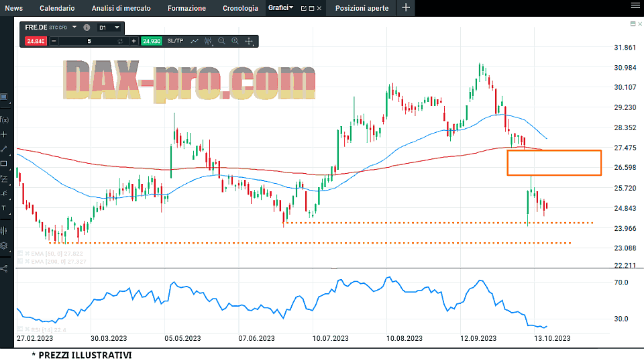Select the crosshair move tool
Screen dimensions: 644x361
point(249,41)
